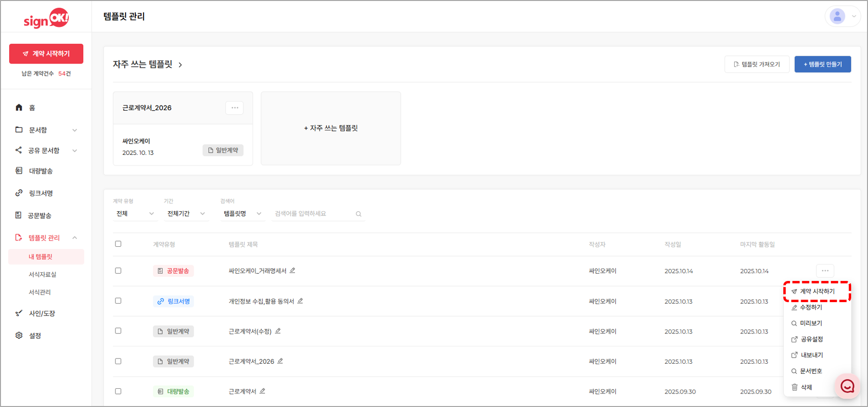The image size is (868, 407).
Task: Open the 전체기간 period dropdown
Action: [x=186, y=214]
